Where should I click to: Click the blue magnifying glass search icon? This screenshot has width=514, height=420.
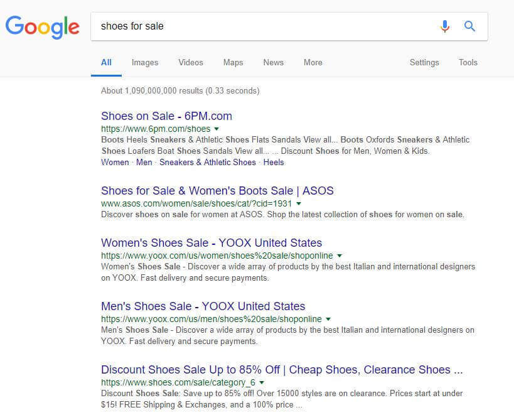click(x=469, y=26)
